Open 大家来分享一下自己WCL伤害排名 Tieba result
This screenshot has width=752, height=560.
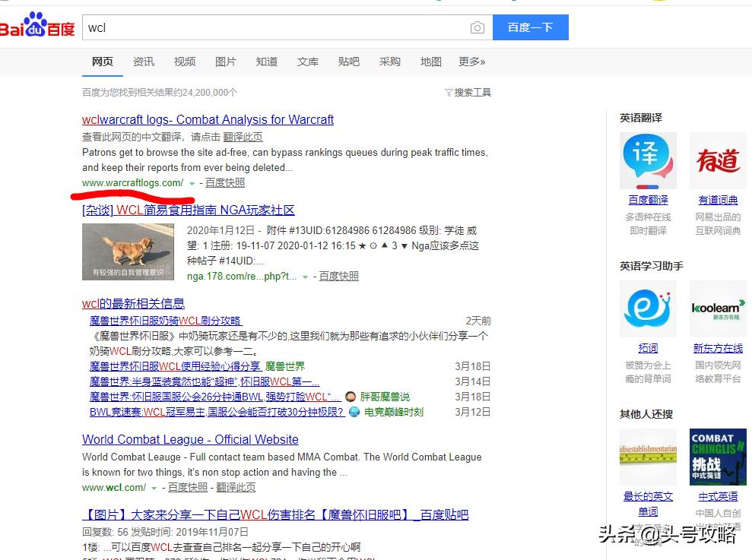[275, 515]
